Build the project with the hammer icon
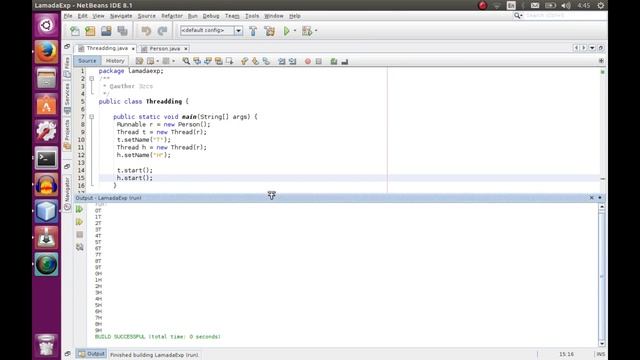The image size is (640, 360). pos(253,31)
